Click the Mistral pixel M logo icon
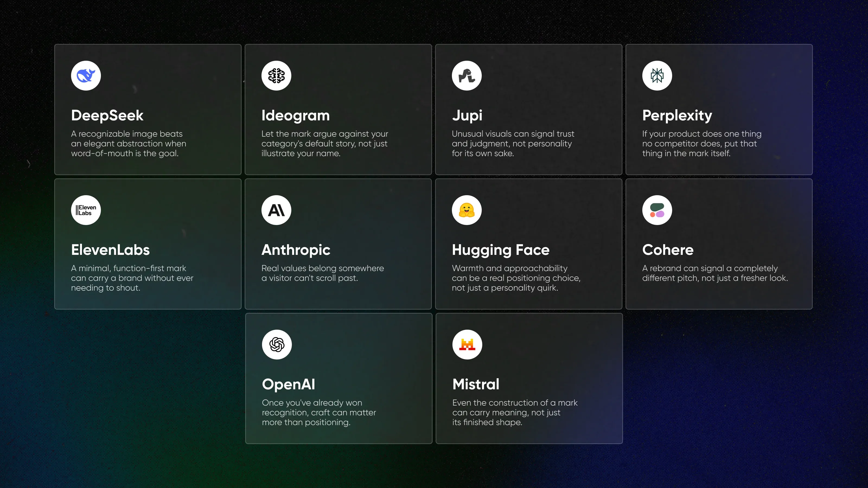Viewport: 868px width, 488px height. (x=467, y=344)
